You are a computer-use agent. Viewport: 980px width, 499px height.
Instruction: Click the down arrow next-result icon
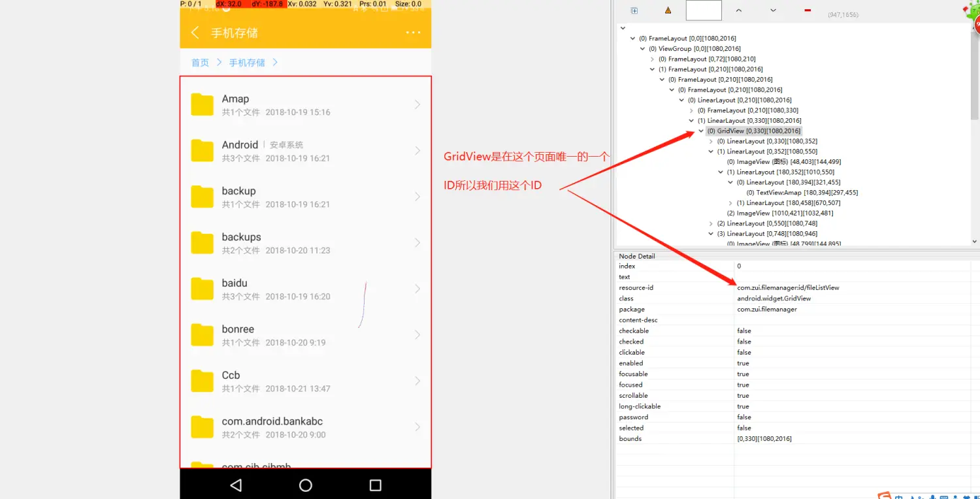click(x=773, y=10)
